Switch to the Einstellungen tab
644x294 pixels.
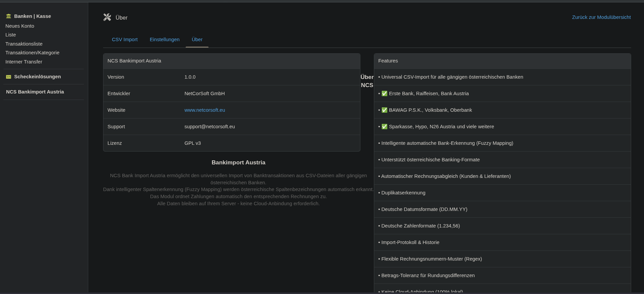click(165, 39)
